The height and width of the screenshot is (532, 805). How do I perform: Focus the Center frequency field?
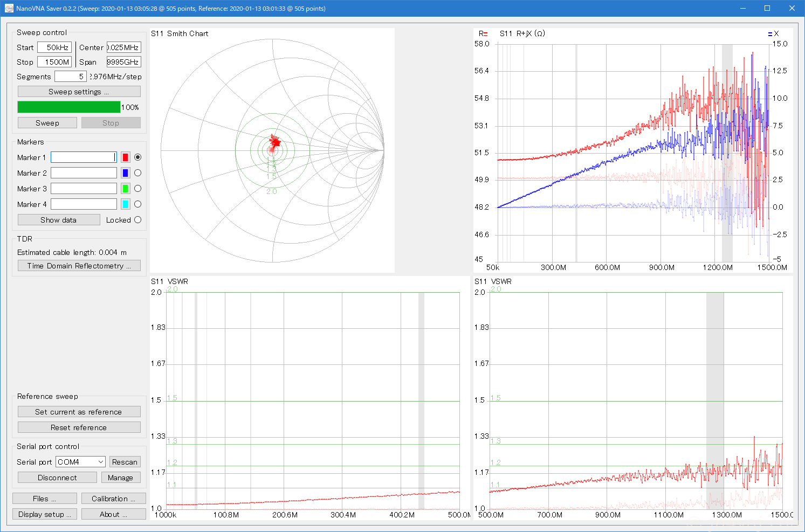click(x=124, y=47)
